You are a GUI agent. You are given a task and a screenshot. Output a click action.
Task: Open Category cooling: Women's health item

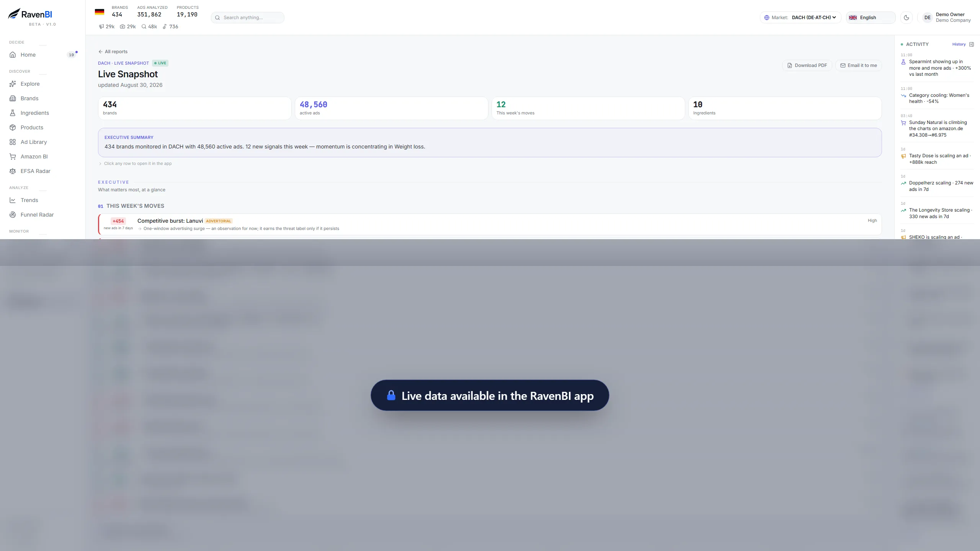click(x=937, y=96)
